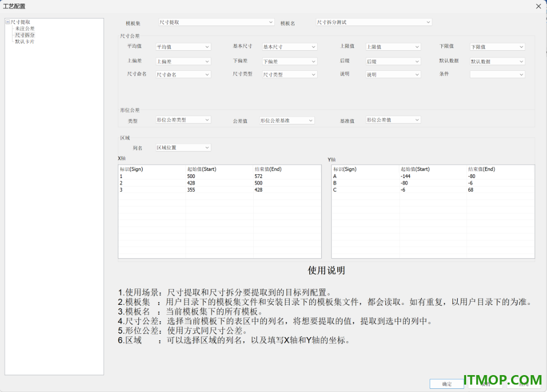
Task: Open the 尺寸类型 dropdown
Action: click(x=290, y=74)
